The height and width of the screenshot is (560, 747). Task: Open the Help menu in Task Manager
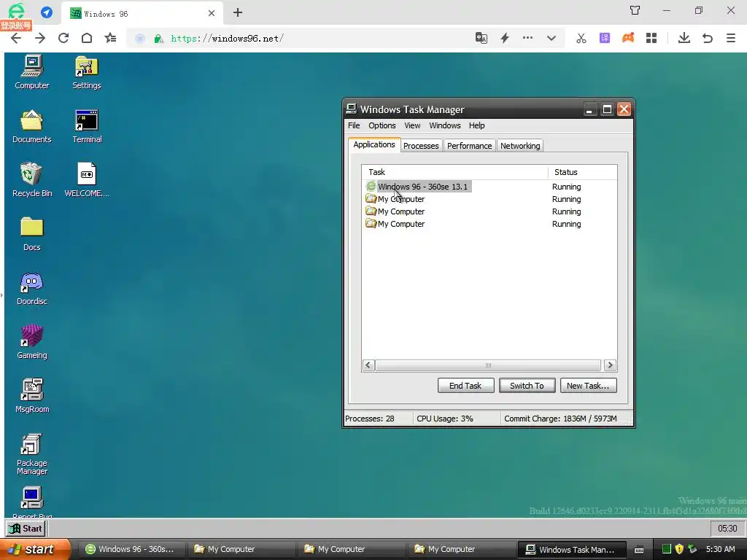pyautogui.click(x=477, y=125)
